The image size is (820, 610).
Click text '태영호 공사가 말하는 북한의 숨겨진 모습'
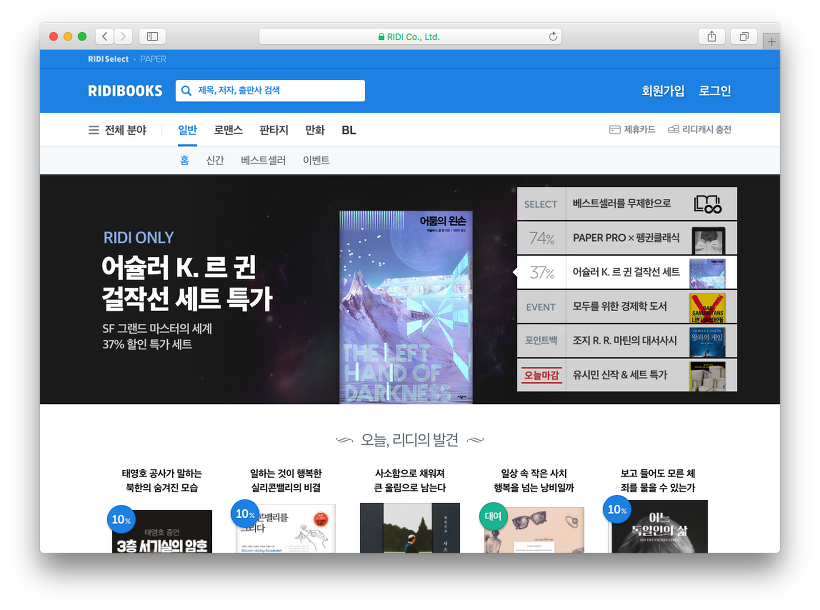[162, 480]
